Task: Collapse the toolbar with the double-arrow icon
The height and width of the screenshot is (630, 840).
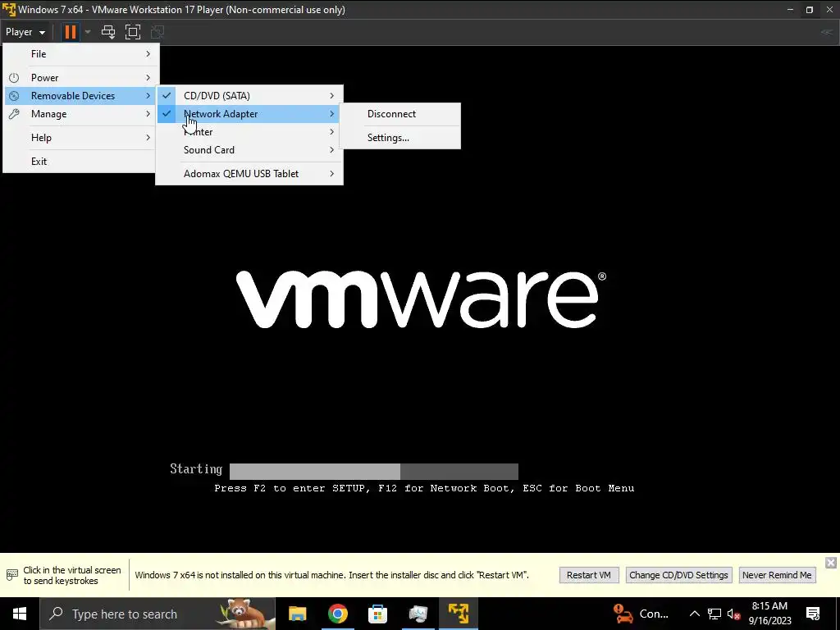Action: coord(827,32)
